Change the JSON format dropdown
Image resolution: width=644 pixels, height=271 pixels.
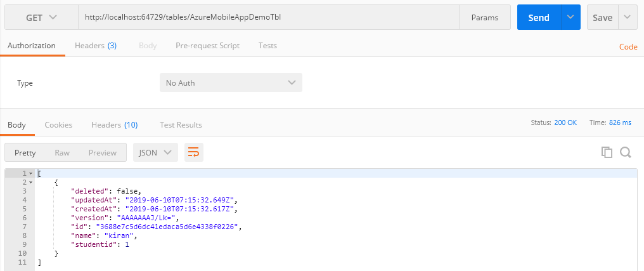click(155, 152)
